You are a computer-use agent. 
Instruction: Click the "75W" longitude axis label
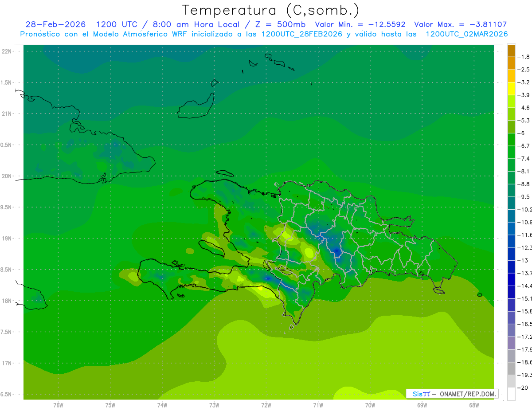point(110,405)
